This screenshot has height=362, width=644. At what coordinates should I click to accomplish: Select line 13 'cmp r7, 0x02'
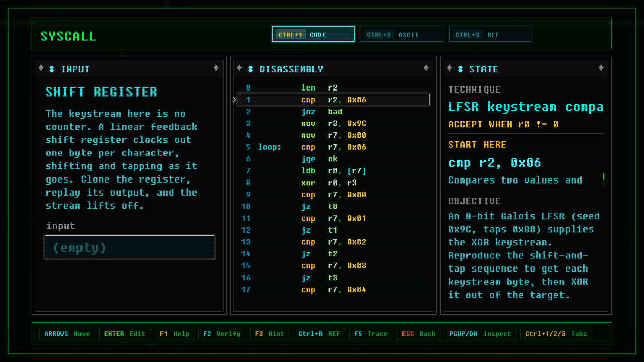point(334,242)
